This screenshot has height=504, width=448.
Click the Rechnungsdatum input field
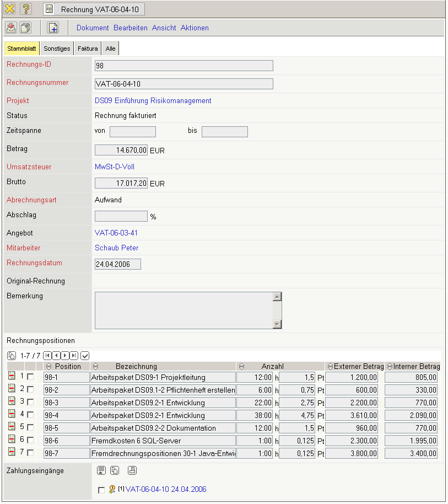pyautogui.click(x=118, y=264)
